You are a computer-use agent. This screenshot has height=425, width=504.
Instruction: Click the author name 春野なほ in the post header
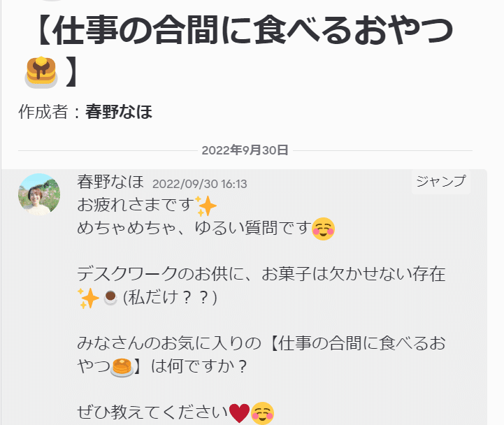point(119,112)
